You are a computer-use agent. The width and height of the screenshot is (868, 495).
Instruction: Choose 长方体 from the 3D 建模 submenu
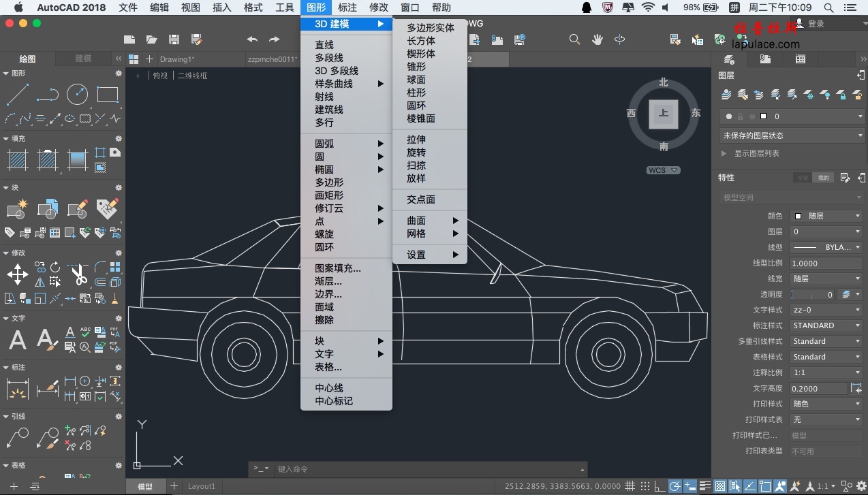421,41
